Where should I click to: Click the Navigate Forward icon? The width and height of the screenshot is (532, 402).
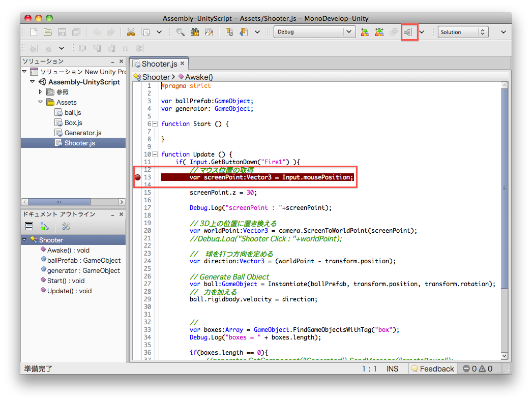[47, 48]
